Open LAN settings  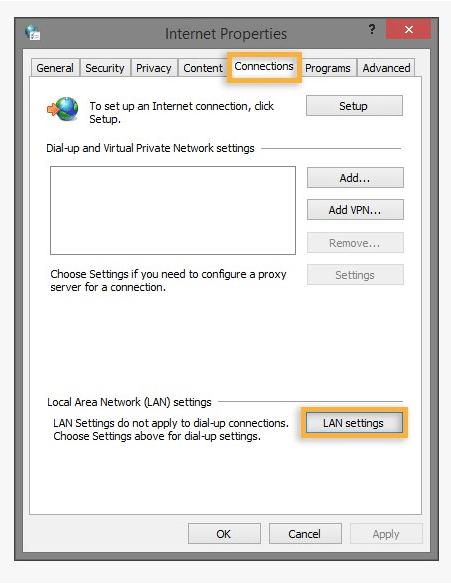pos(354,423)
